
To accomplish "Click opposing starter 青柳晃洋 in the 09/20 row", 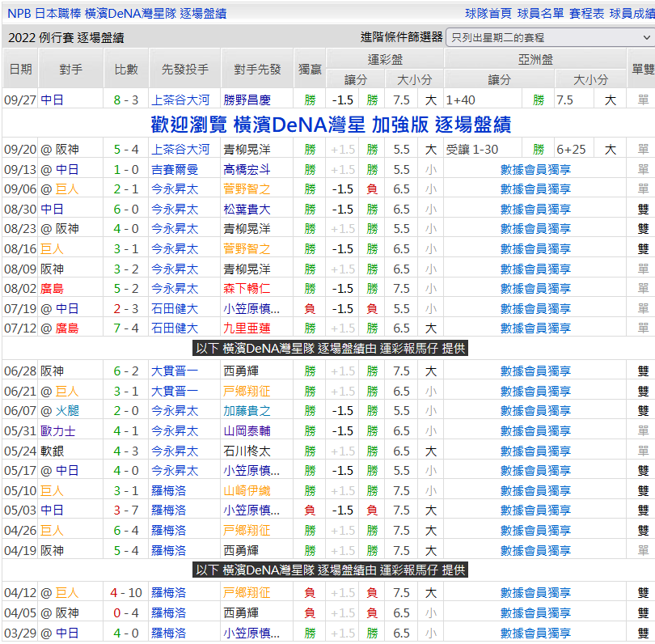I will click(x=247, y=150).
